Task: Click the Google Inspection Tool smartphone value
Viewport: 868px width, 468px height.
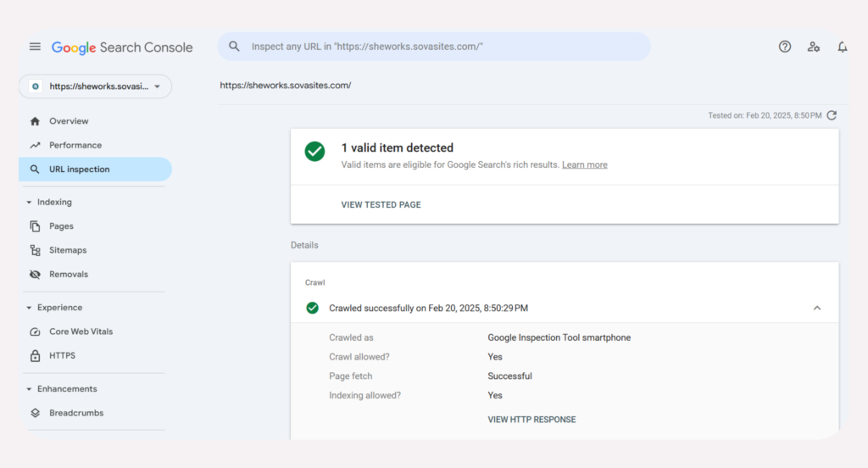Action: point(559,337)
